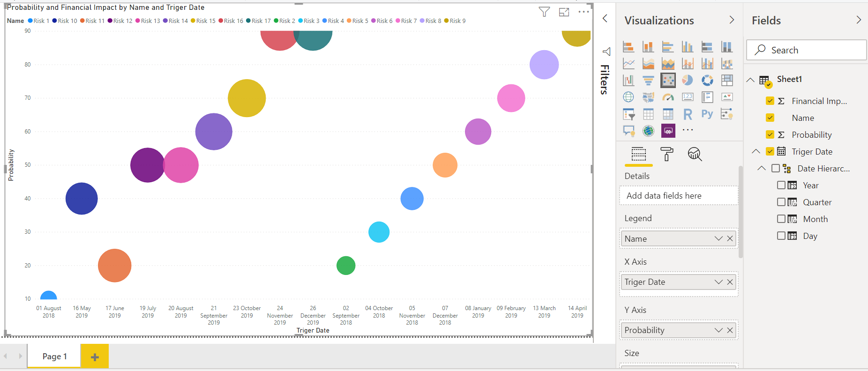The height and width of the screenshot is (371, 868).
Task: Open the visual's filter funnel icon
Action: pos(544,12)
